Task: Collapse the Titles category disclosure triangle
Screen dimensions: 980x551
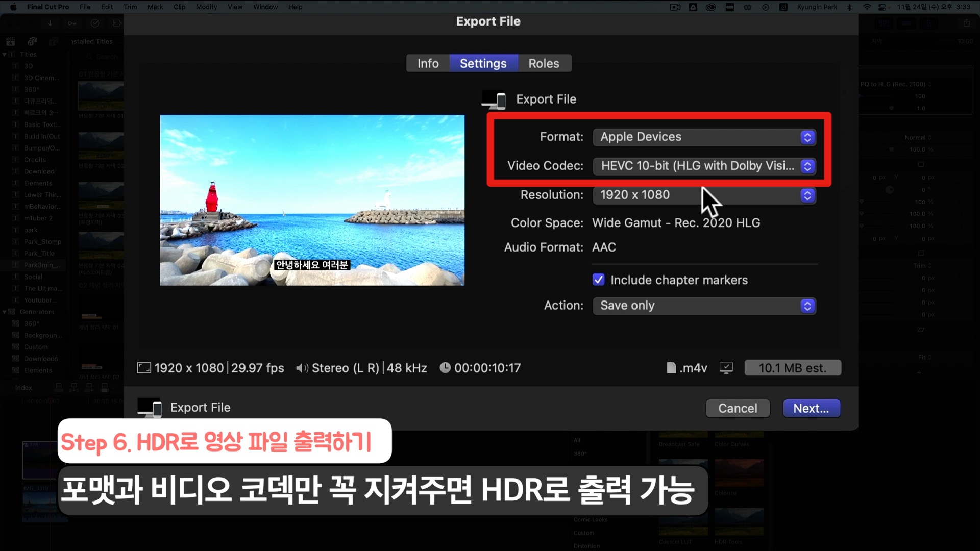Action: click(x=5, y=55)
